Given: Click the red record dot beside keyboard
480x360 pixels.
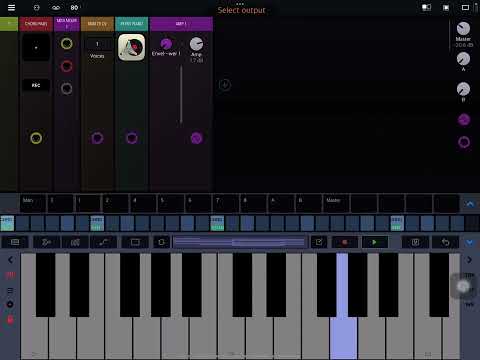Looking at the screenshot, I should (10, 319).
